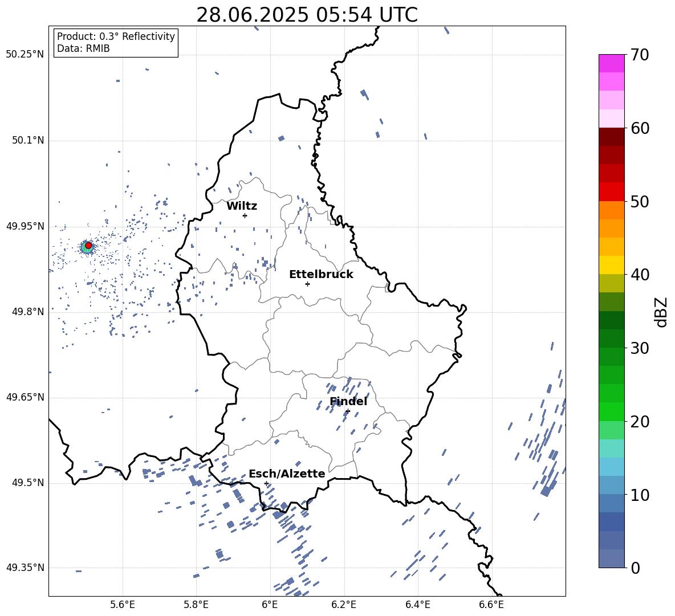This screenshot has width=675, height=616.
Task: Click the yellow colorbar segment above 40
Action: click(x=611, y=265)
